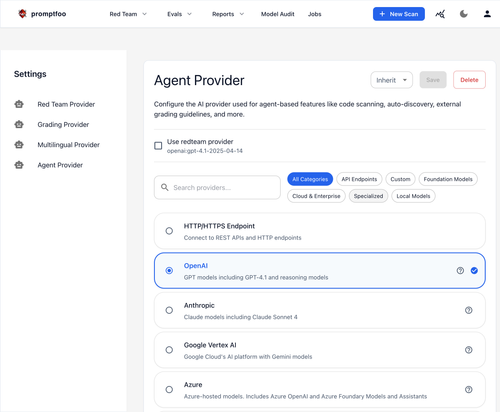Click the plus icon in New Scan button
Screen dimensions: 500x412
382,14
